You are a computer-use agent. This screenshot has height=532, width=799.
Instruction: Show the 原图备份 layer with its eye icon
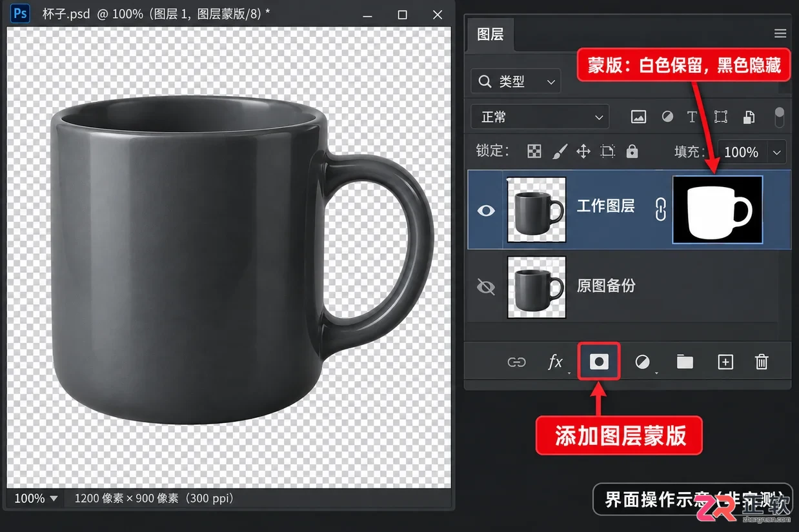485,286
